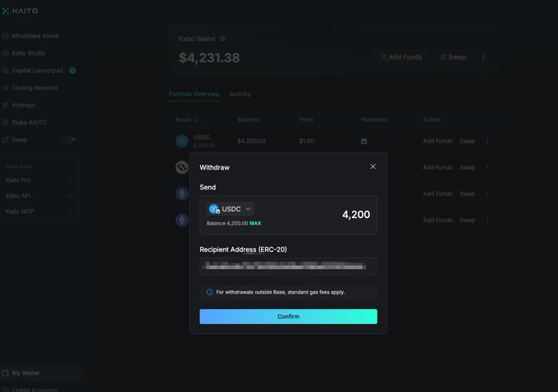
Task: Click $4,200.00 balance in USDC row
Action: pos(251,141)
